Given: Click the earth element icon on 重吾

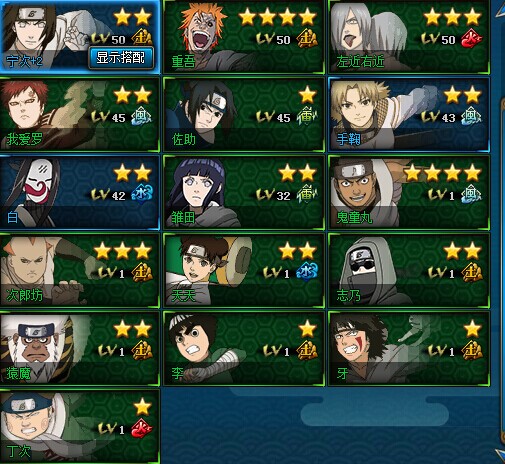Looking at the screenshot, I should click(306, 39).
